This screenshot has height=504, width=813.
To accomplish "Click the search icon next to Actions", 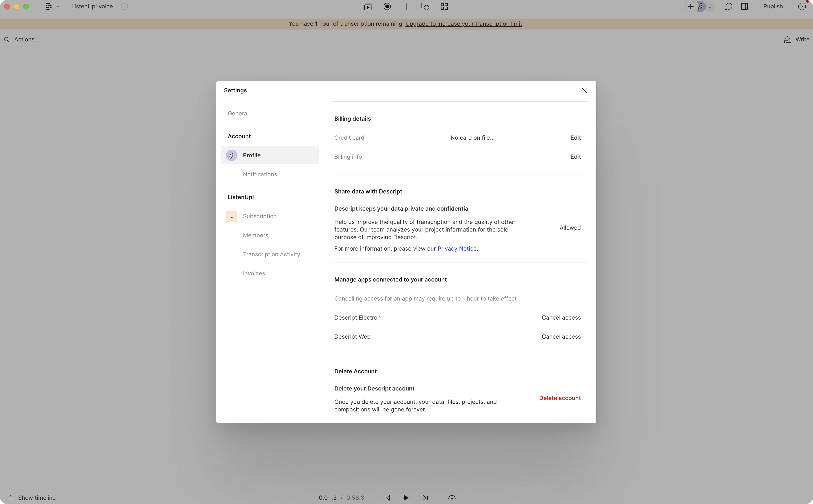I will tap(7, 39).
